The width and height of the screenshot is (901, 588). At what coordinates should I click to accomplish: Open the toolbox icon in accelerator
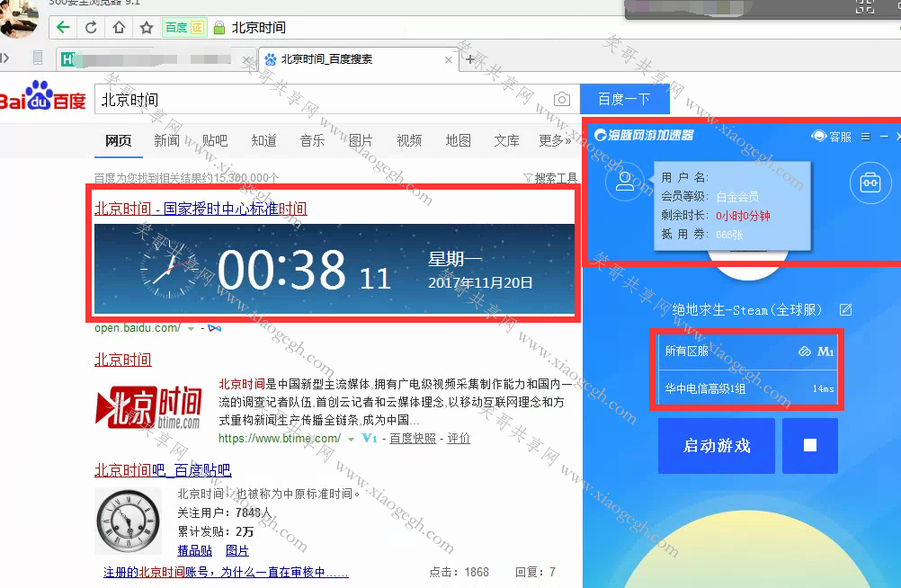pos(870,183)
